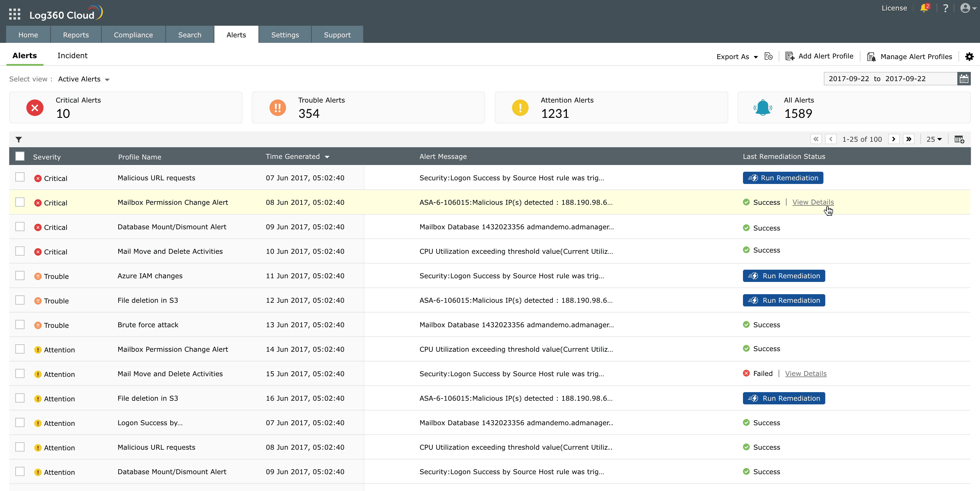This screenshot has height=491, width=980.
Task: Check the Critical Malicious URL requests row
Action: click(20, 177)
